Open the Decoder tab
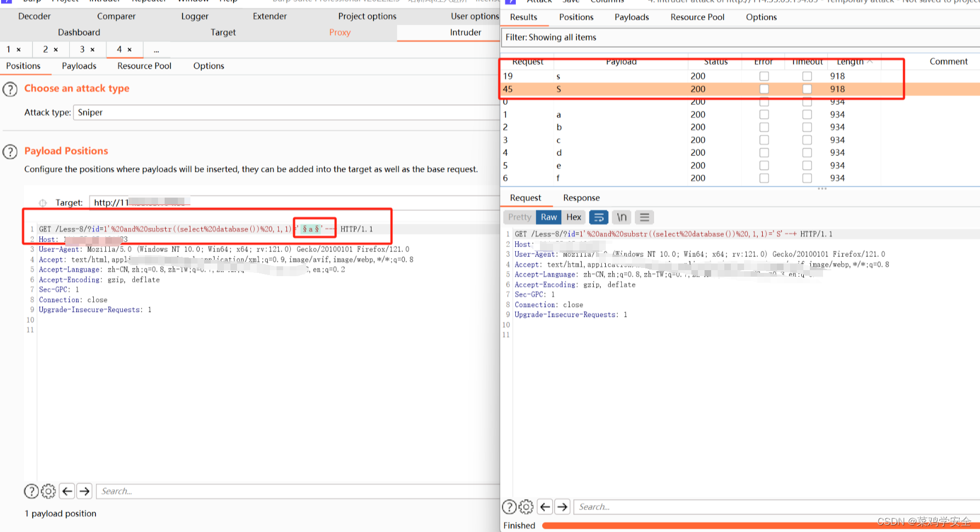 coord(34,16)
